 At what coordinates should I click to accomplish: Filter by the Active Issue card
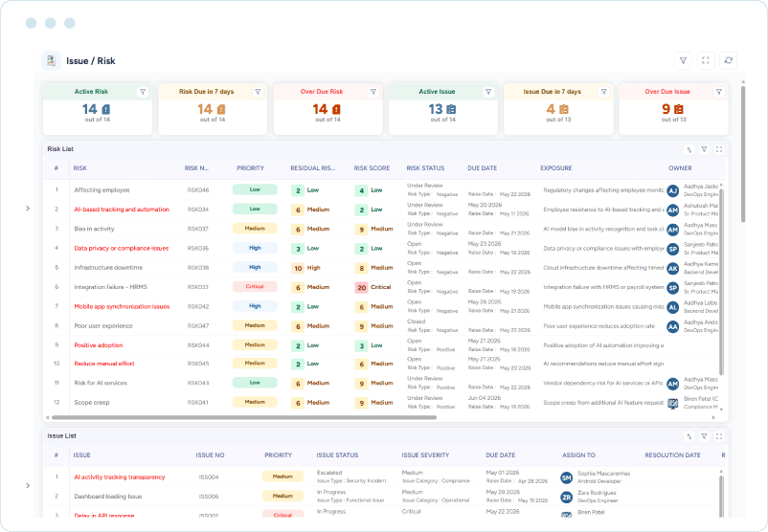pyautogui.click(x=488, y=92)
